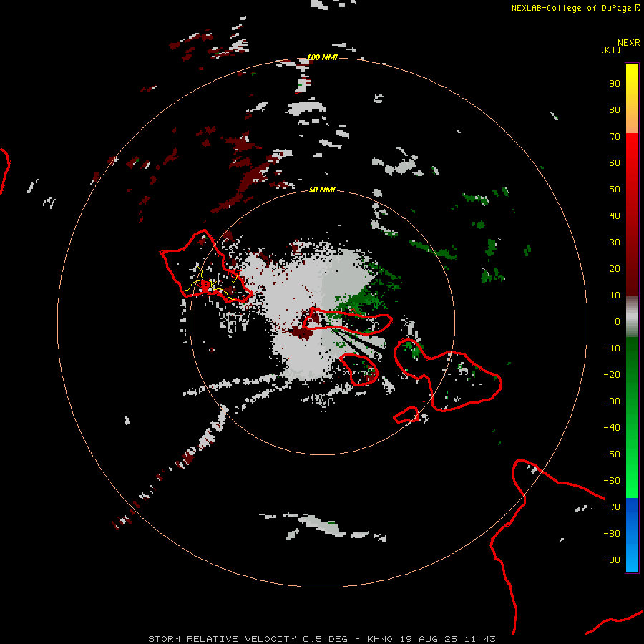Click the NEXR label above the color scale
Viewport: 644px width, 644px height.
pyautogui.click(x=629, y=43)
